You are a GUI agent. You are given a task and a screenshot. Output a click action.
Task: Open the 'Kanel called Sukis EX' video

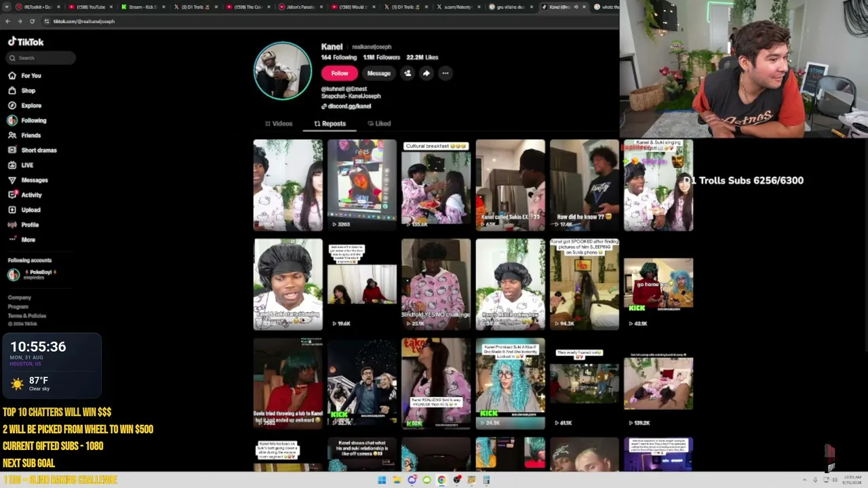(510, 185)
